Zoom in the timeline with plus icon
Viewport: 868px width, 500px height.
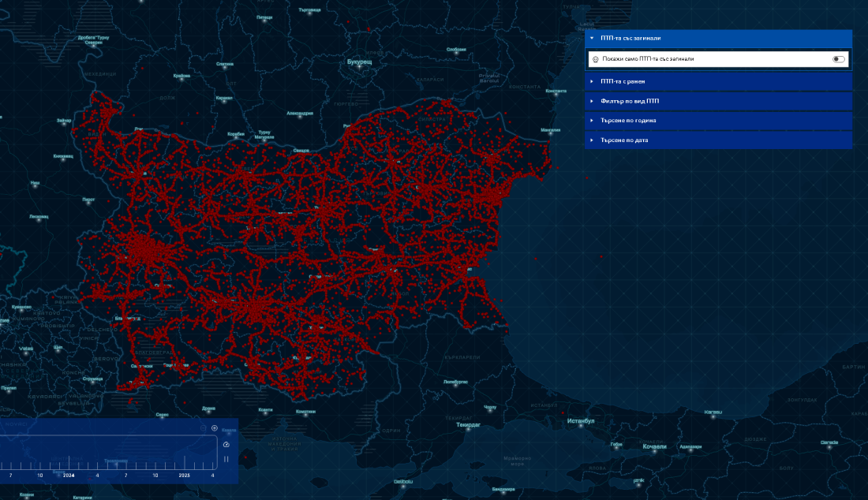215,428
